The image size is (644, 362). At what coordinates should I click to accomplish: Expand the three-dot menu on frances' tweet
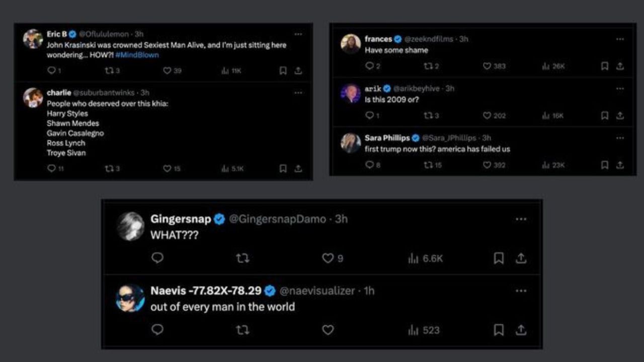click(620, 39)
